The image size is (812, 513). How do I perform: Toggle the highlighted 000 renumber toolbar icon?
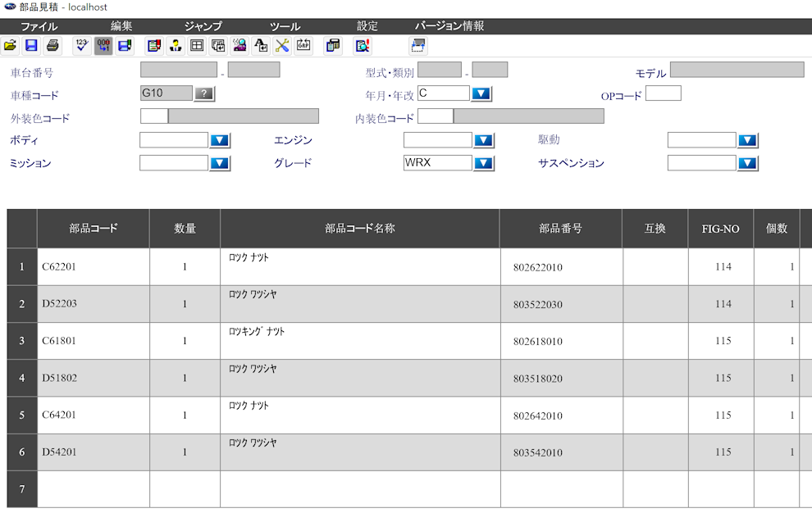(103, 46)
